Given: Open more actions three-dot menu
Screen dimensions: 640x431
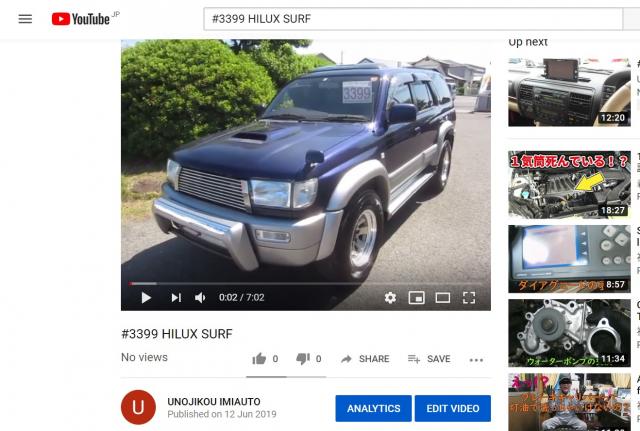Looking at the screenshot, I should tap(476, 360).
